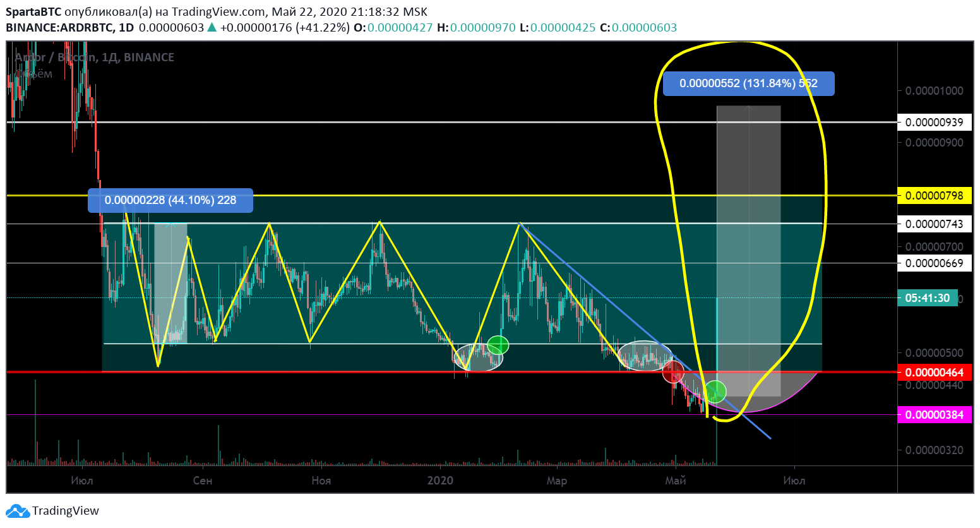
Task: Click the 0.00000669 price label
Action: 935,263
